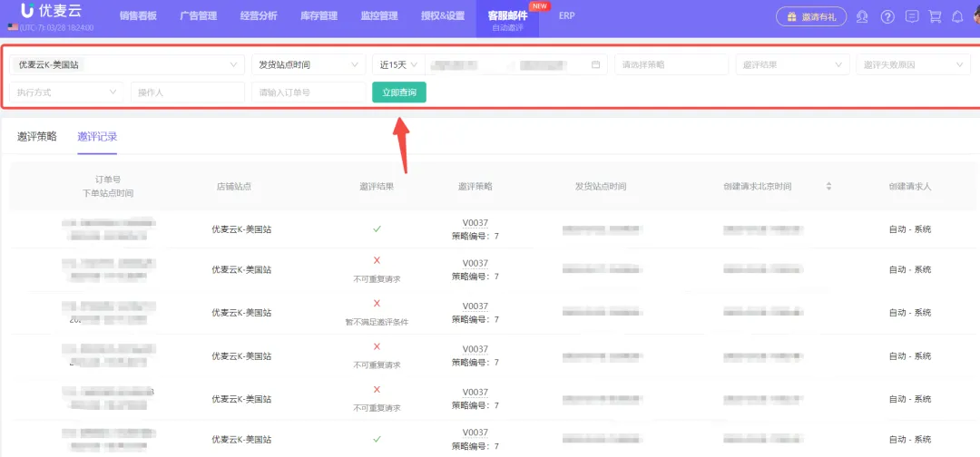Open the notification bell icon

coord(957,17)
